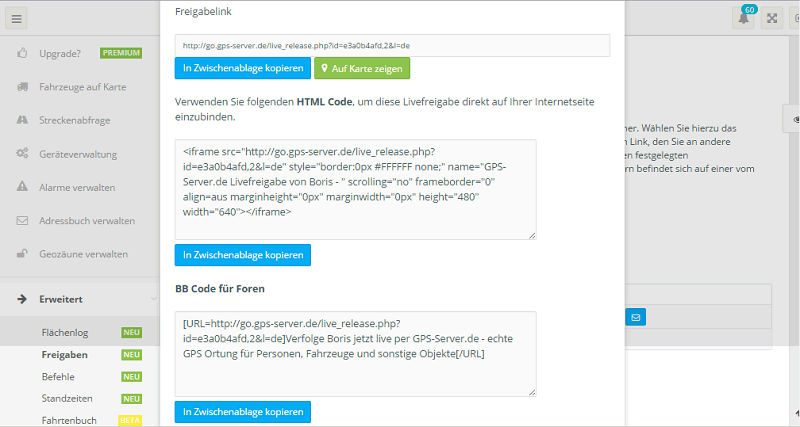
Task: Click Auf Karte zeigen button
Action: click(x=362, y=68)
